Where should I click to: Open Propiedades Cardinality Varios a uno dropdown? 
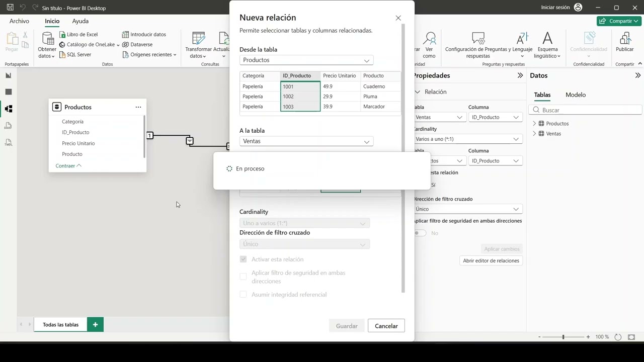coord(467,139)
